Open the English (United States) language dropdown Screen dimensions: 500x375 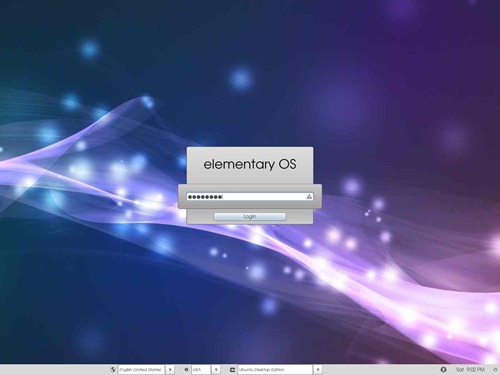[x=141, y=370]
